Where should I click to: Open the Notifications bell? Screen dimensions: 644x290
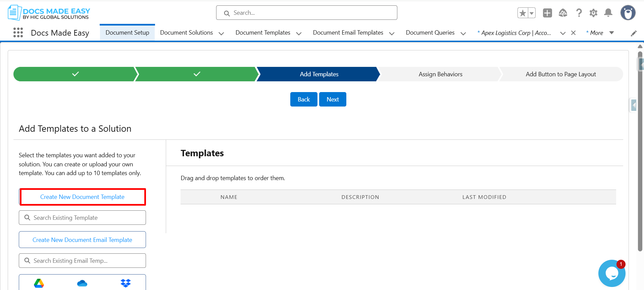[608, 13]
